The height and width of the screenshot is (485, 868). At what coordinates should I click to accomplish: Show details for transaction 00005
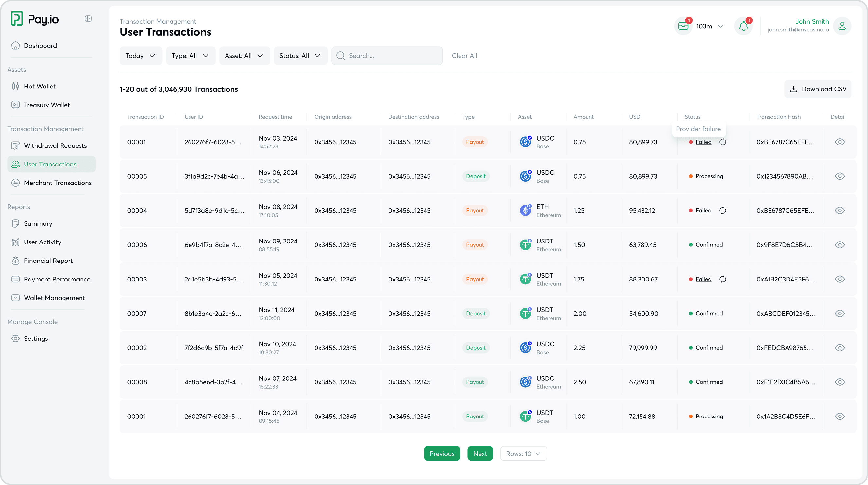point(840,176)
